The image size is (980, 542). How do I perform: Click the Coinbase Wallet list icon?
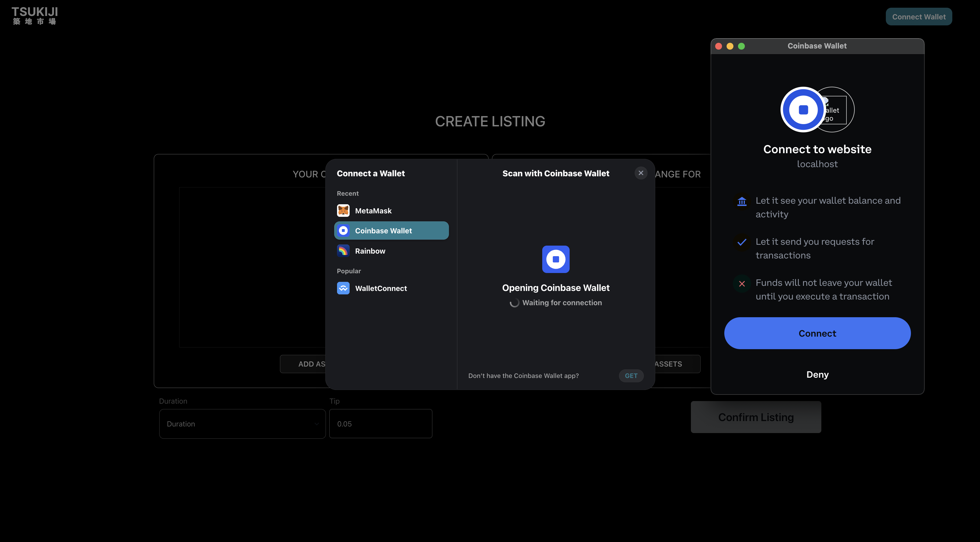click(x=343, y=230)
